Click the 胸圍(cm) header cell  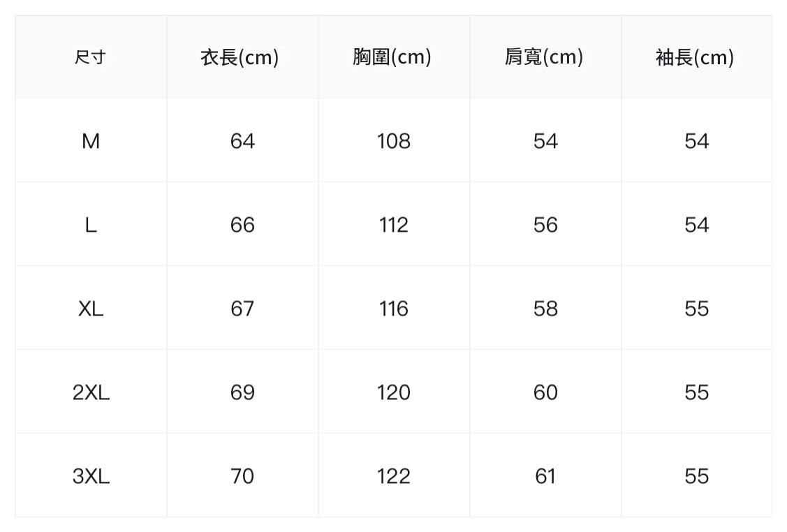point(392,57)
